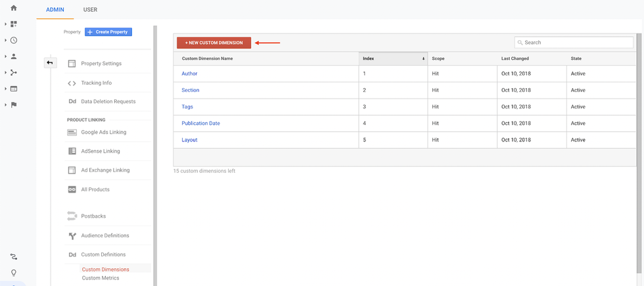Open the Customization dashboard icon

tap(14, 24)
